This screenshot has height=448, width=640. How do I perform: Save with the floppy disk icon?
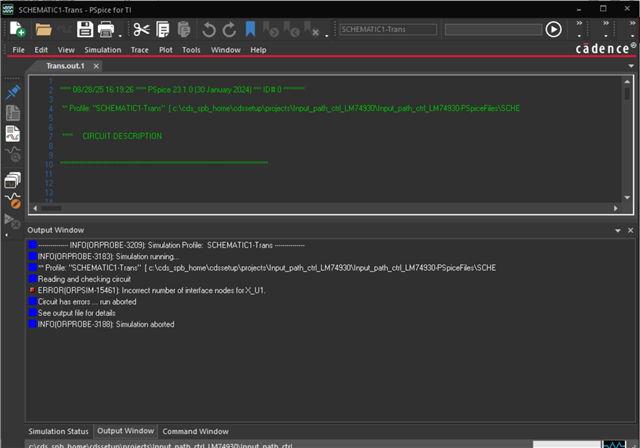click(x=85, y=29)
